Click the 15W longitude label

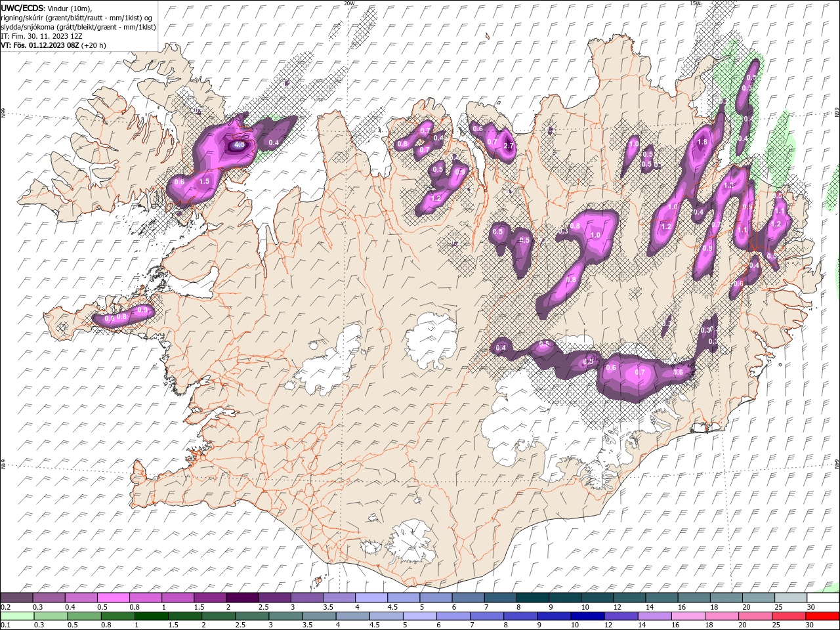pyautogui.click(x=695, y=3)
